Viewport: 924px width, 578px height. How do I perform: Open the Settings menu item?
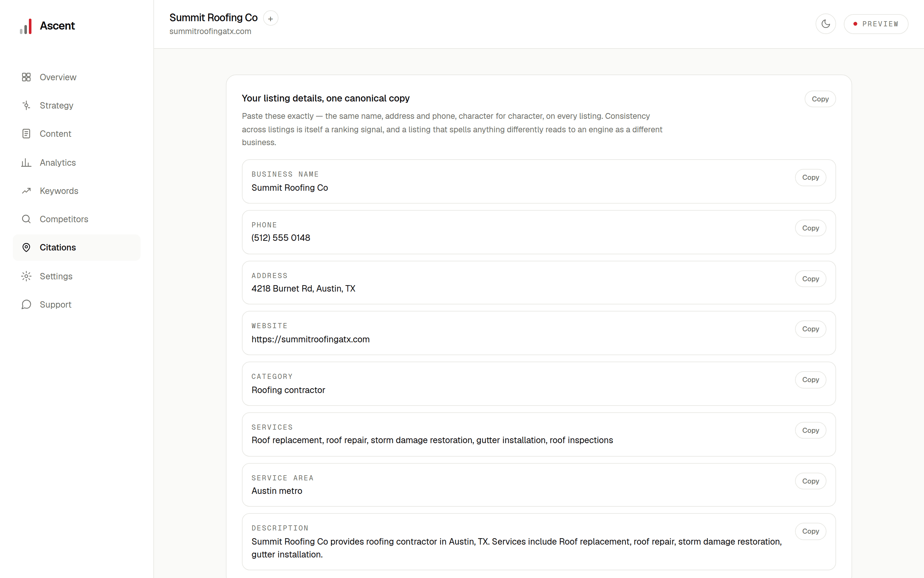pyautogui.click(x=76, y=276)
